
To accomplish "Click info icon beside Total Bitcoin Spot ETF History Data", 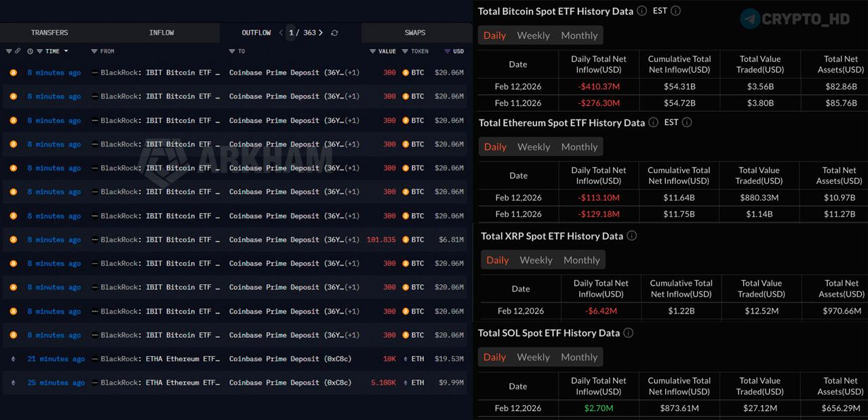I will point(642,11).
